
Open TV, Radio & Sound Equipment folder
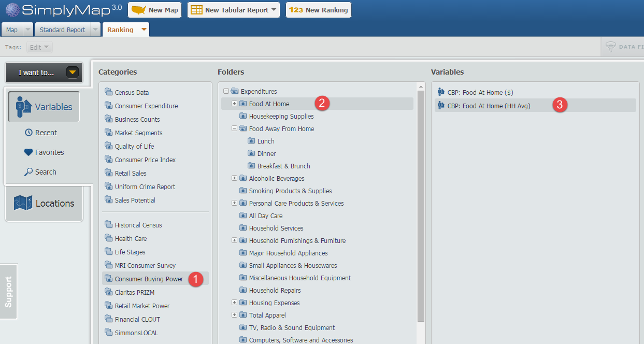coord(292,327)
